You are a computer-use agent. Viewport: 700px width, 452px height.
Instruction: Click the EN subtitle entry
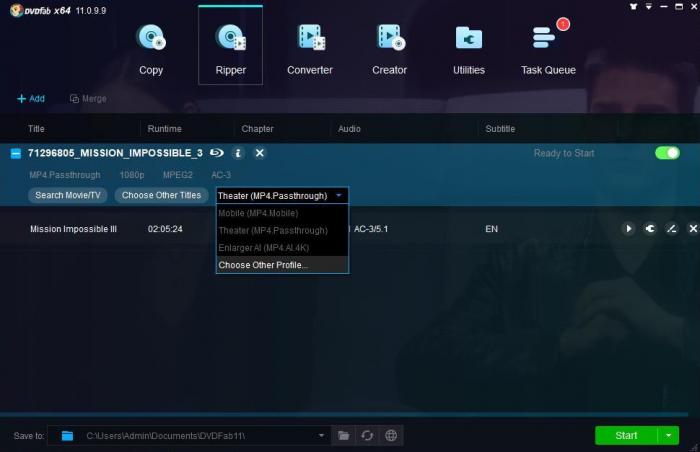pos(491,229)
